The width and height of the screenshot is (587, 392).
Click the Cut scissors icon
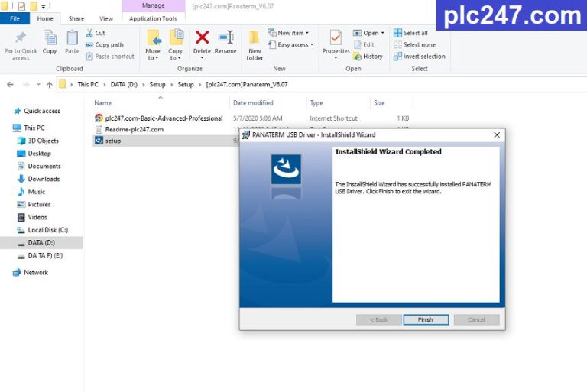tap(89, 33)
